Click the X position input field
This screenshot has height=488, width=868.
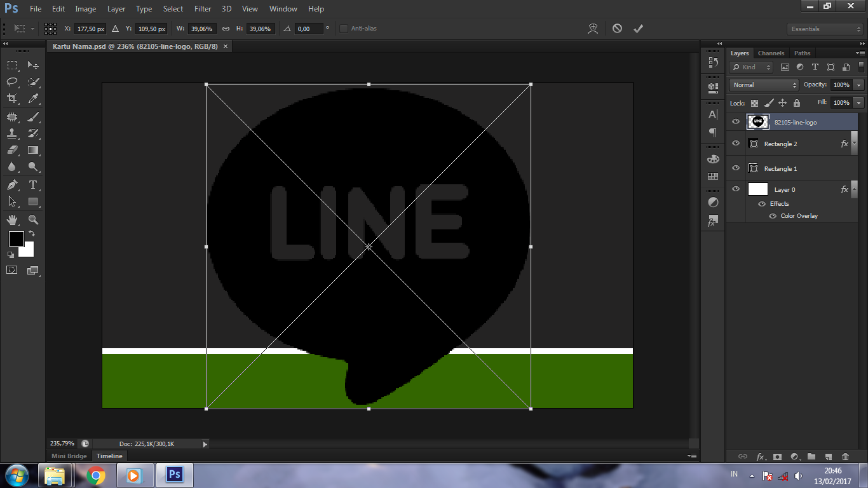[90, 29]
